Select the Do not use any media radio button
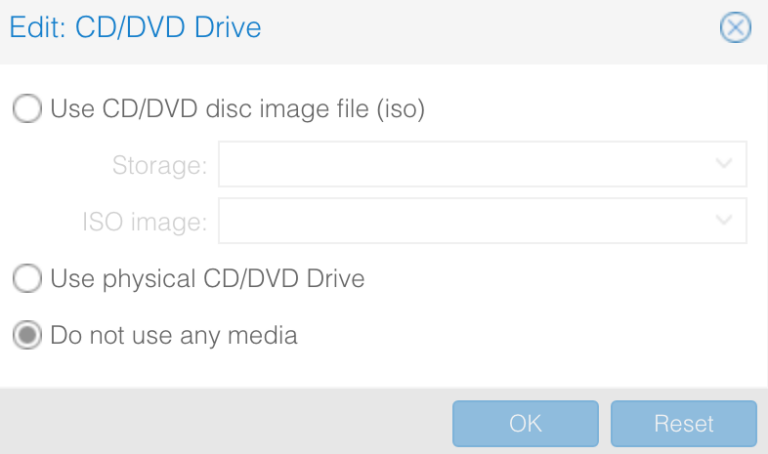 click(28, 336)
